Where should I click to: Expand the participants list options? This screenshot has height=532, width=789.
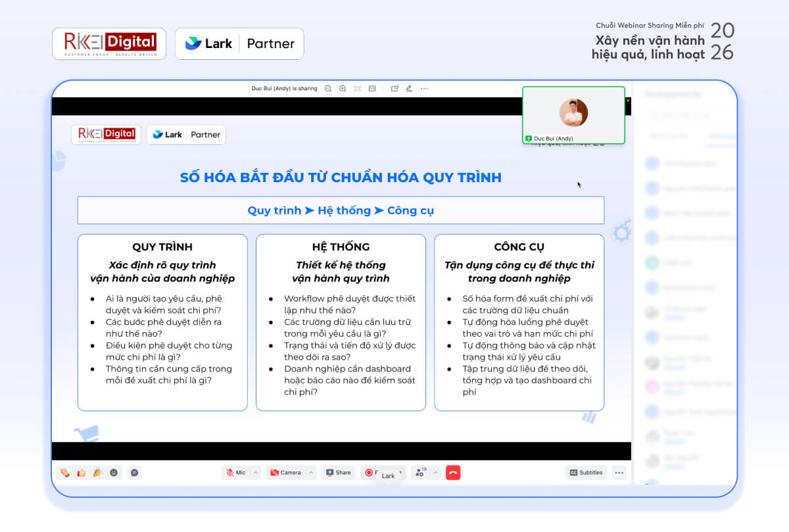click(x=435, y=472)
